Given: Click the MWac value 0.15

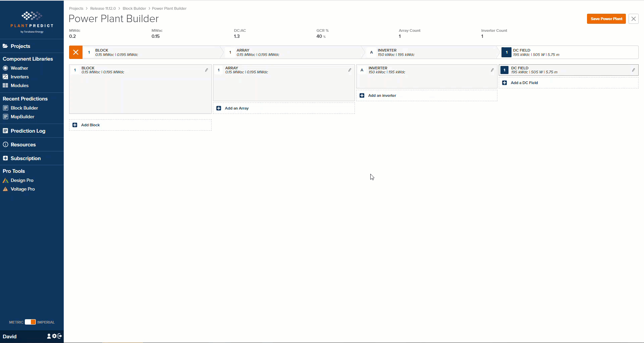Looking at the screenshot, I should [x=156, y=36].
